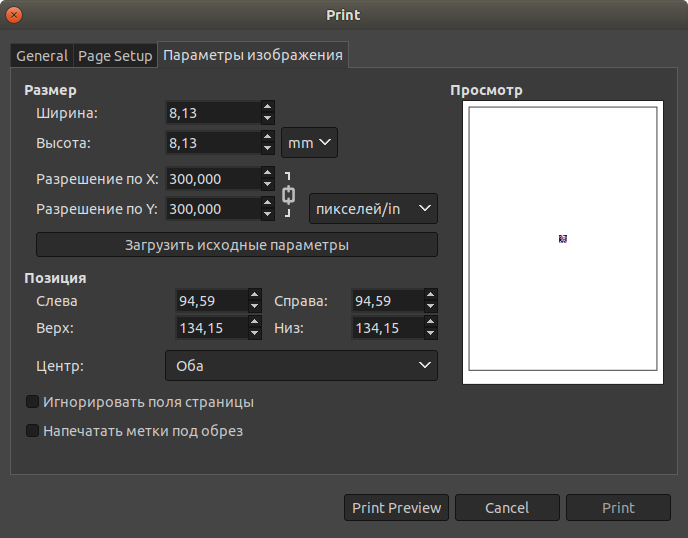This screenshot has height=538, width=688.
Task: Focus the Высота input field
Action: pos(213,143)
